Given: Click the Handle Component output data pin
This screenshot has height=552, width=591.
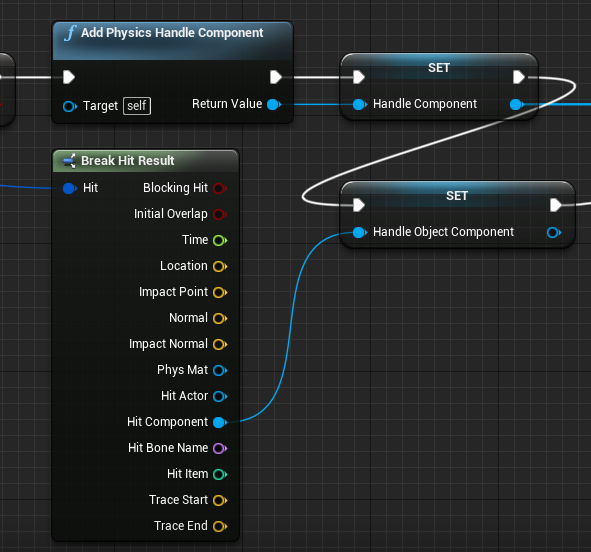Looking at the screenshot, I should [516, 104].
